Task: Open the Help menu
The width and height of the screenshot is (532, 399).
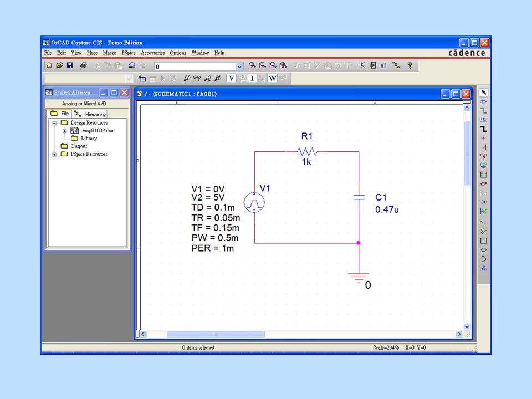Action: [219, 53]
